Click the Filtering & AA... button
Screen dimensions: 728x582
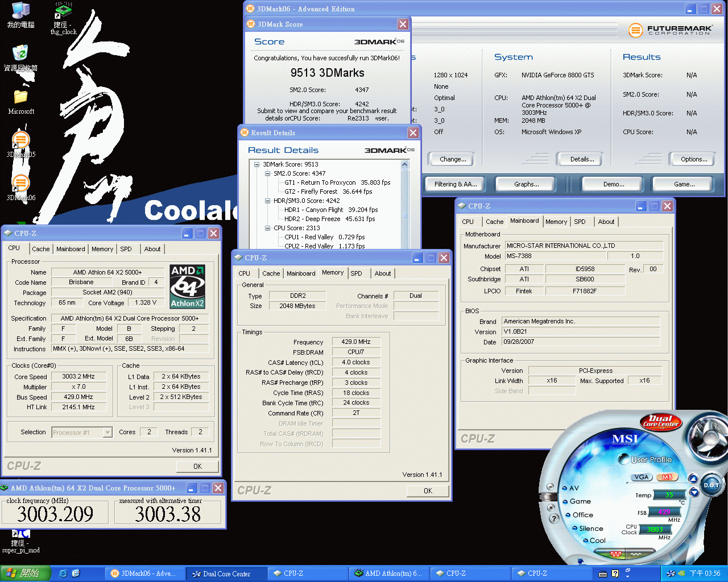point(455,184)
